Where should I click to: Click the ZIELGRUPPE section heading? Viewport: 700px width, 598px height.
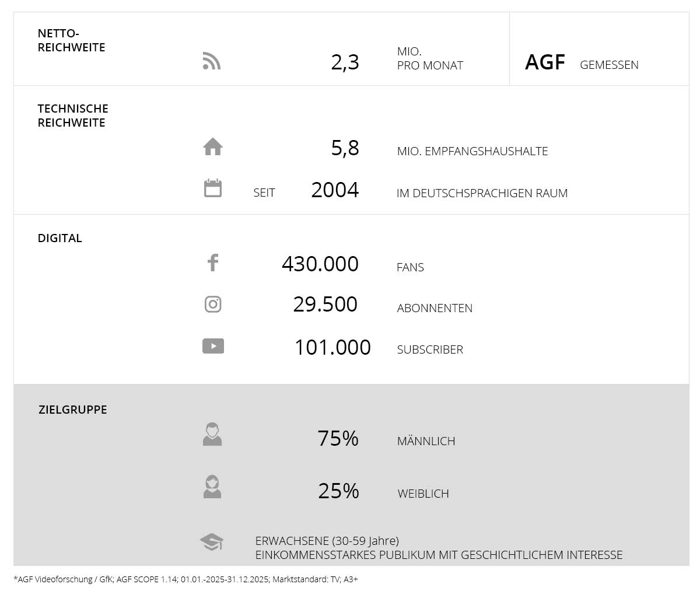tap(73, 410)
